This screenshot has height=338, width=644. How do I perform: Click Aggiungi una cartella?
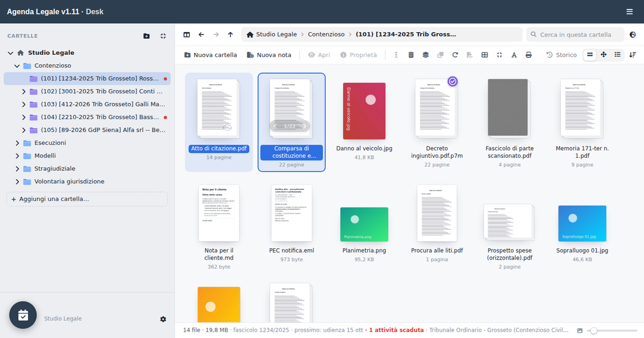[x=87, y=199]
